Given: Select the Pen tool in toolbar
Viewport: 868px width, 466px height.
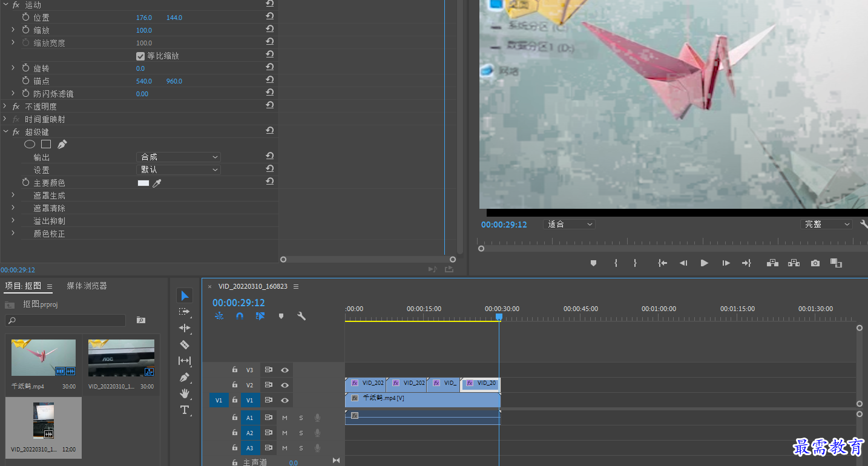Looking at the screenshot, I should click(x=185, y=377).
